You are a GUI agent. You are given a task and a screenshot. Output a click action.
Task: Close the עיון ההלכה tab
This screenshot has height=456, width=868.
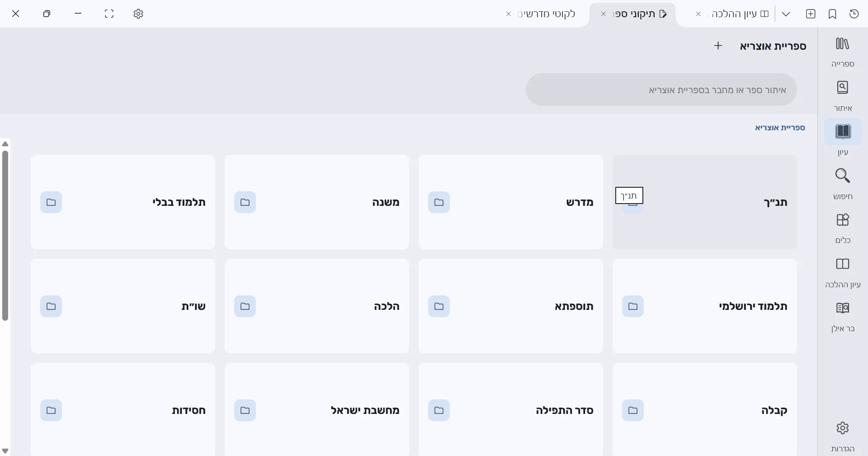(698, 14)
